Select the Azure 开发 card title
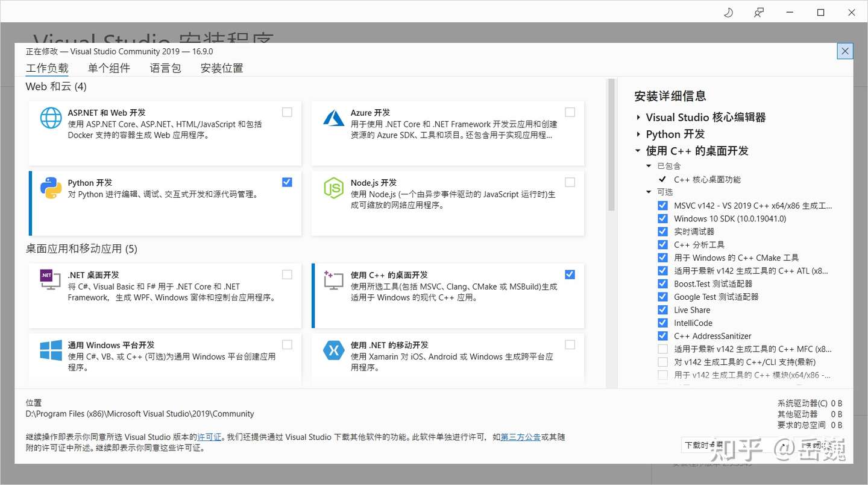The height and width of the screenshot is (485, 868). click(370, 113)
